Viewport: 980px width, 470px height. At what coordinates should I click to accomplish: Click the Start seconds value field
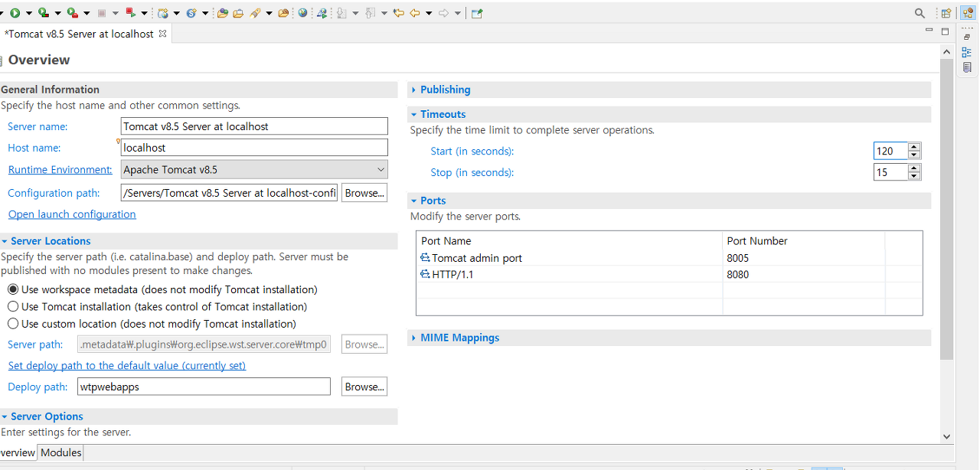pyautogui.click(x=891, y=151)
